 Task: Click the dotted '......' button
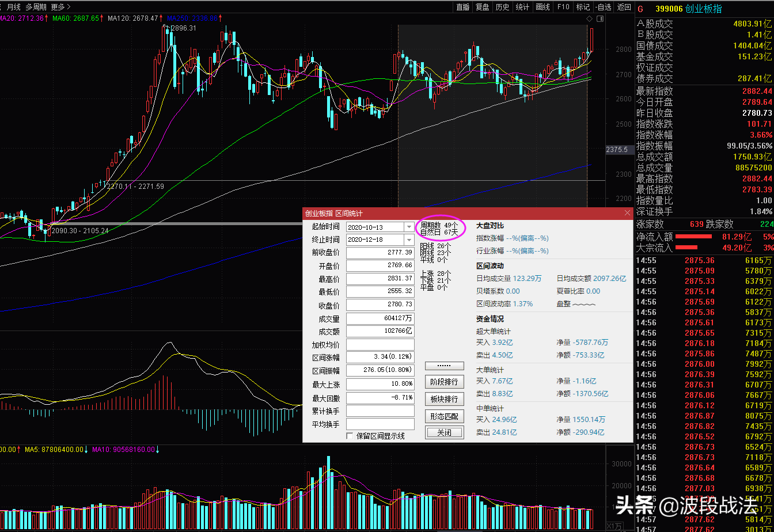(445, 366)
